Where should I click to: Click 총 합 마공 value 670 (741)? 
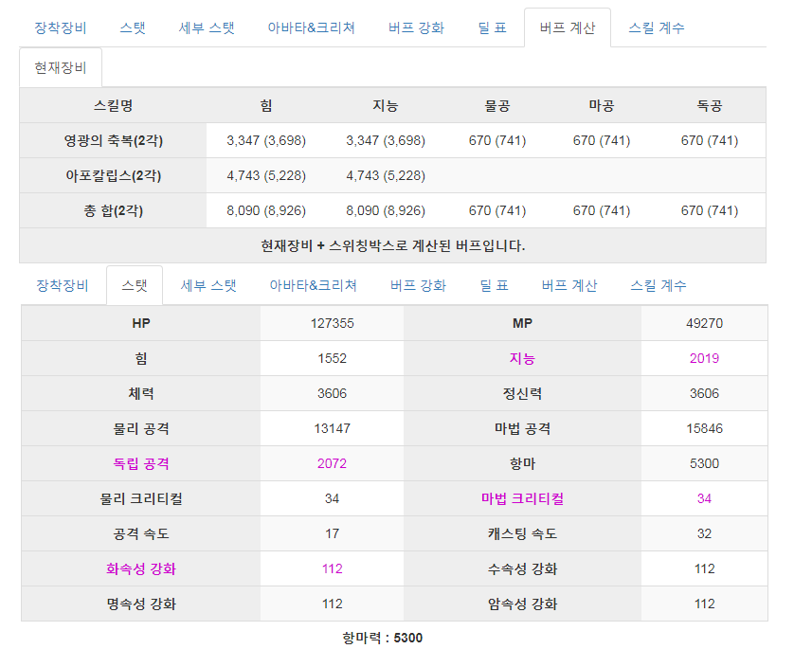(602, 211)
